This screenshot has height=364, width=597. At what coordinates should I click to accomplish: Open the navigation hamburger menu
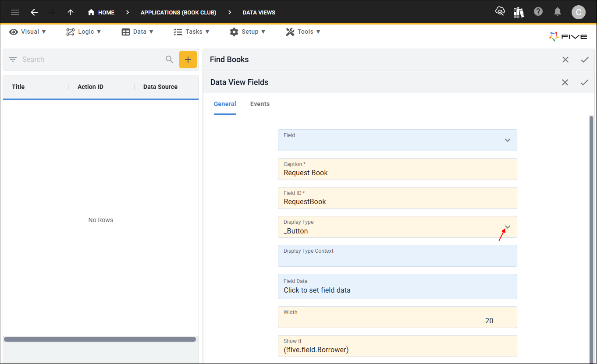(14, 12)
